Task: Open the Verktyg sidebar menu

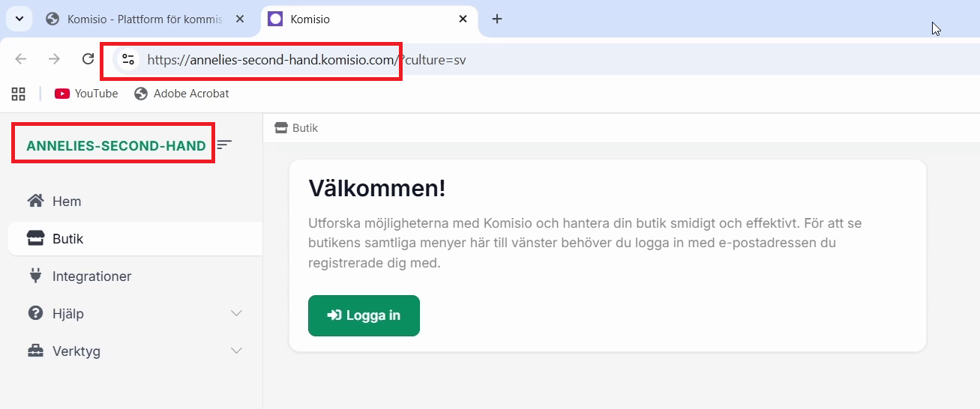Action: click(x=135, y=351)
